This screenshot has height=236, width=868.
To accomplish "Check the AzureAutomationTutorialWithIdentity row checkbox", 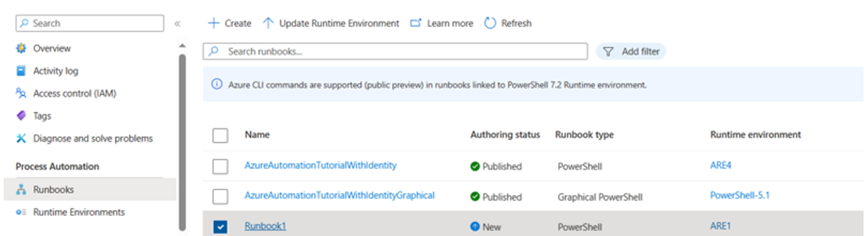I will pos(220,166).
